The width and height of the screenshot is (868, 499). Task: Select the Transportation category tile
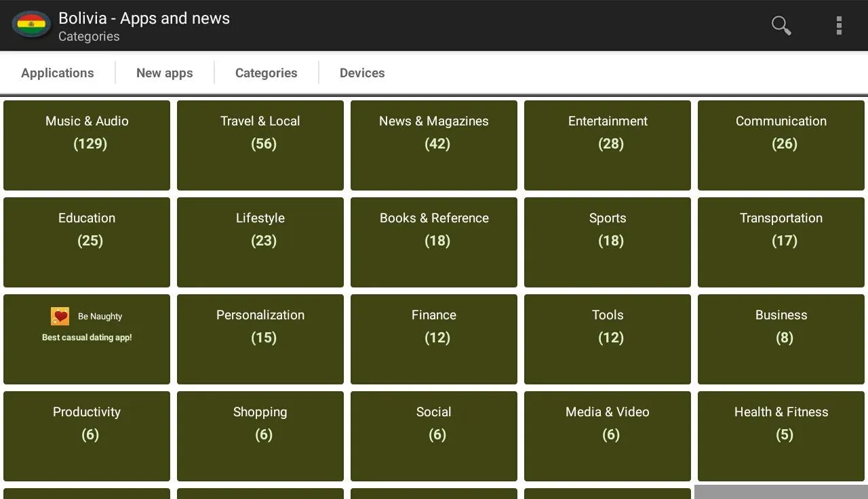pyautogui.click(x=781, y=242)
